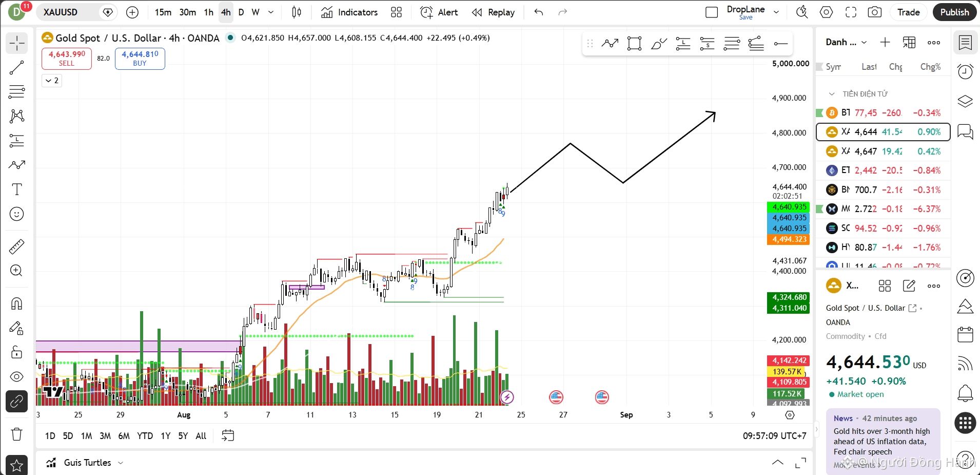Open the Trade panel
The height and width of the screenshot is (475, 980).
click(908, 12)
